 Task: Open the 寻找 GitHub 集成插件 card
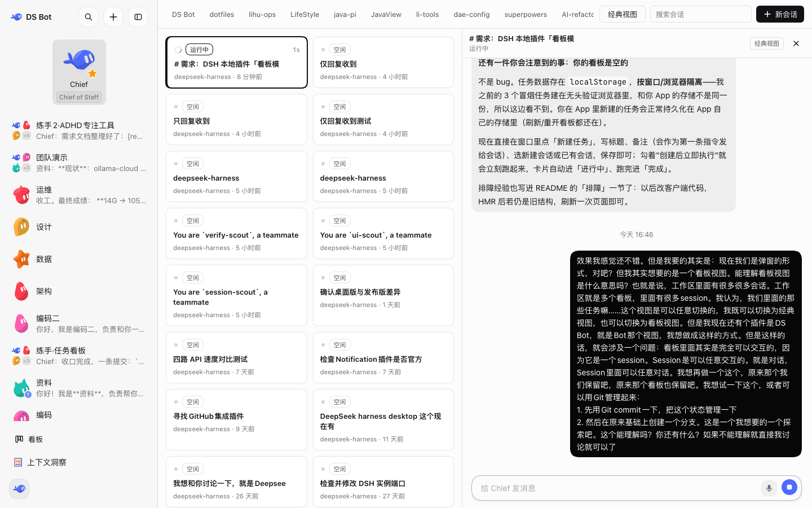click(x=236, y=419)
